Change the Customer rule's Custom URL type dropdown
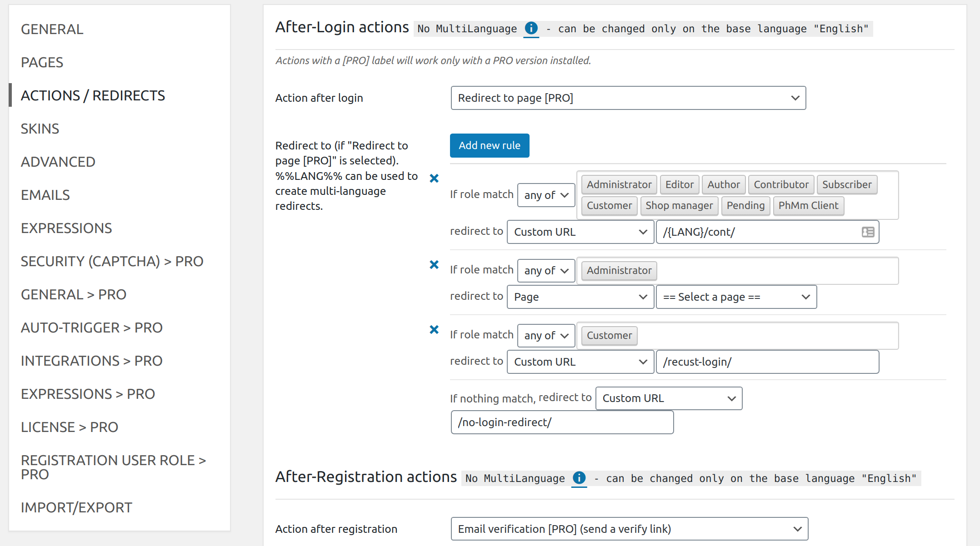This screenshot has height=546, width=980. (580, 362)
